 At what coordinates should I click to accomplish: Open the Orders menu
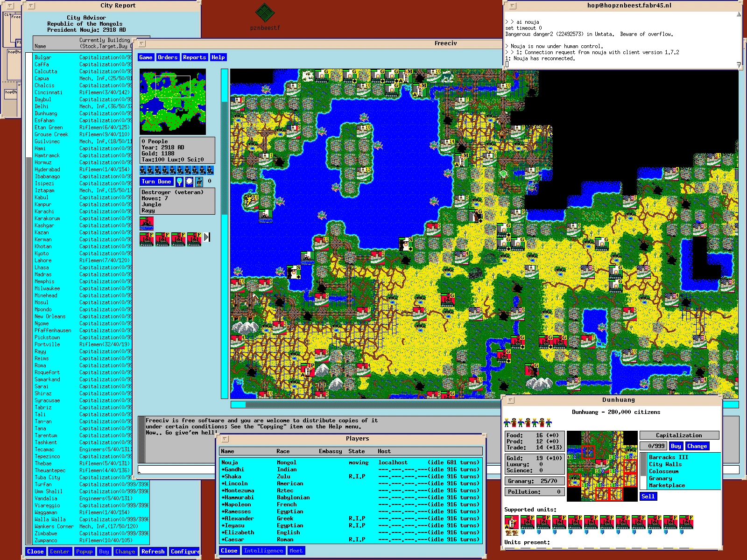click(x=168, y=57)
